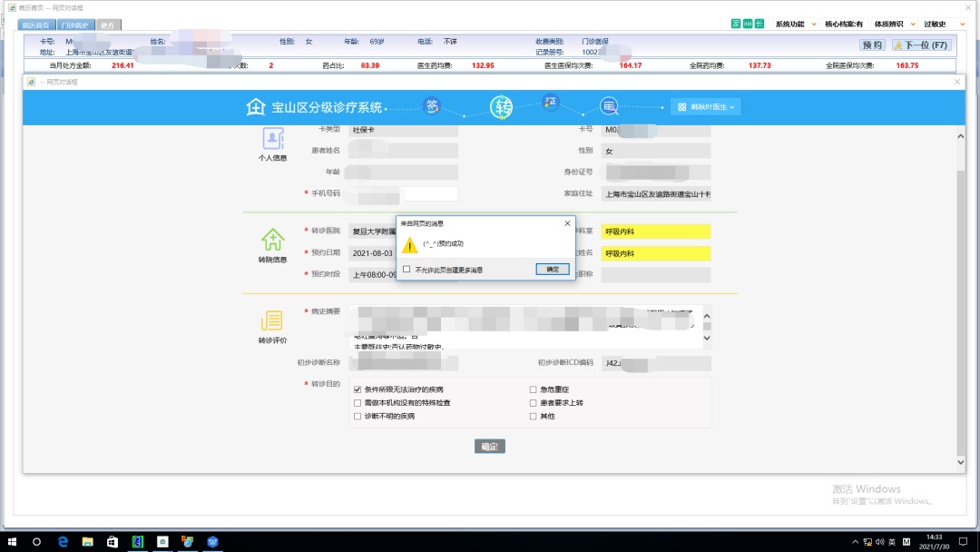Enable the 急危重症 checkbox
980x552 pixels.
tap(533, 389)
